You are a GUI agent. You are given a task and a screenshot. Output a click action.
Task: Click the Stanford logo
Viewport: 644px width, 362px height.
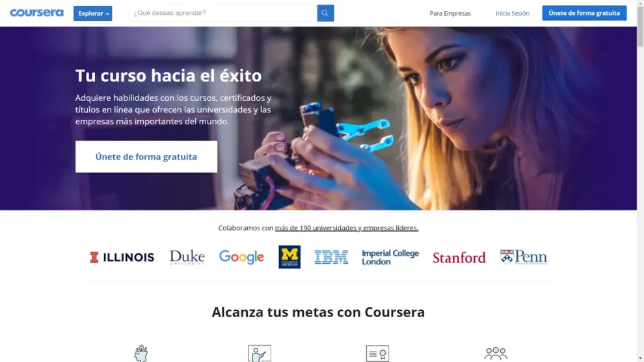(459, 258)
